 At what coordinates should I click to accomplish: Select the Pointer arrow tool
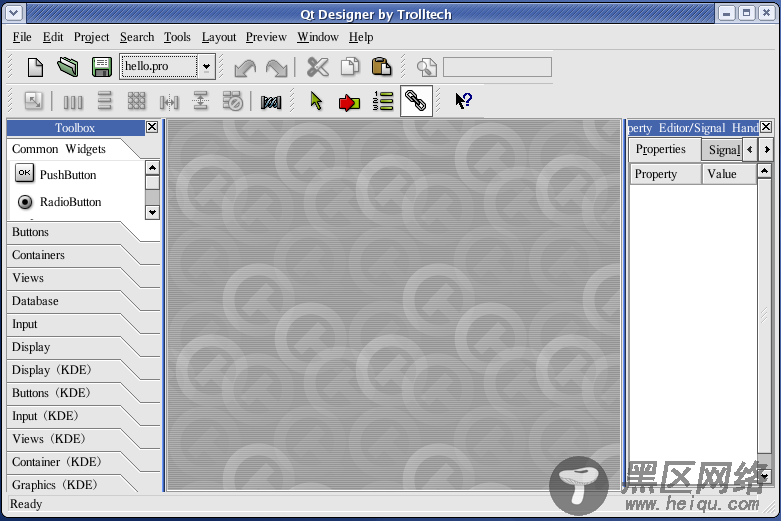click(316, 101)
